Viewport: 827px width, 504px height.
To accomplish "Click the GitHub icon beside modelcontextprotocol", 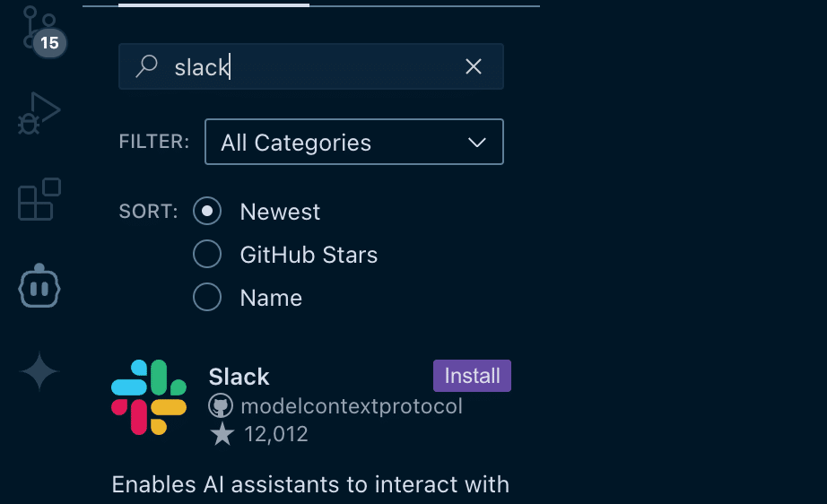I will (221, 406).
